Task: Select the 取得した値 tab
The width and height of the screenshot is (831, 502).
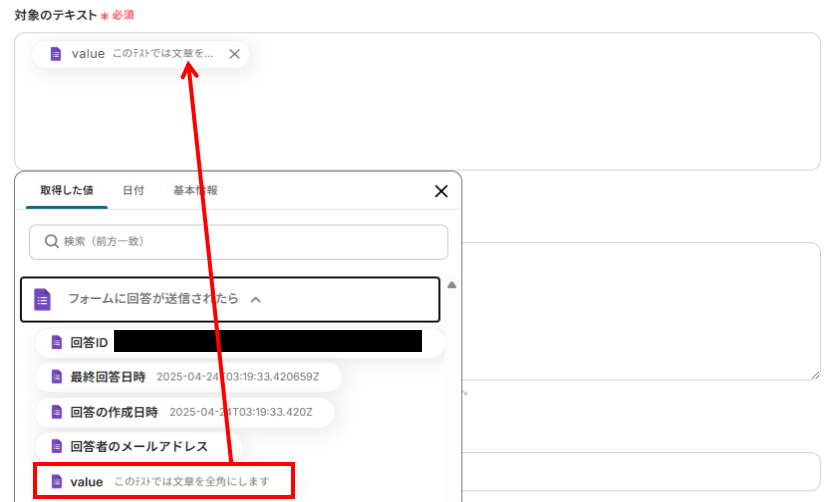Action: tap(67, 190)
